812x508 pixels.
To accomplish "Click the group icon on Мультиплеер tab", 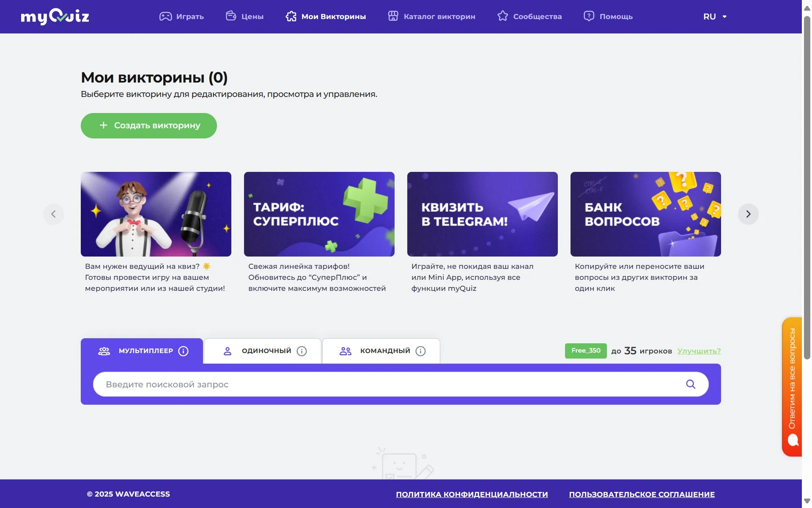I will pos(104,351).
